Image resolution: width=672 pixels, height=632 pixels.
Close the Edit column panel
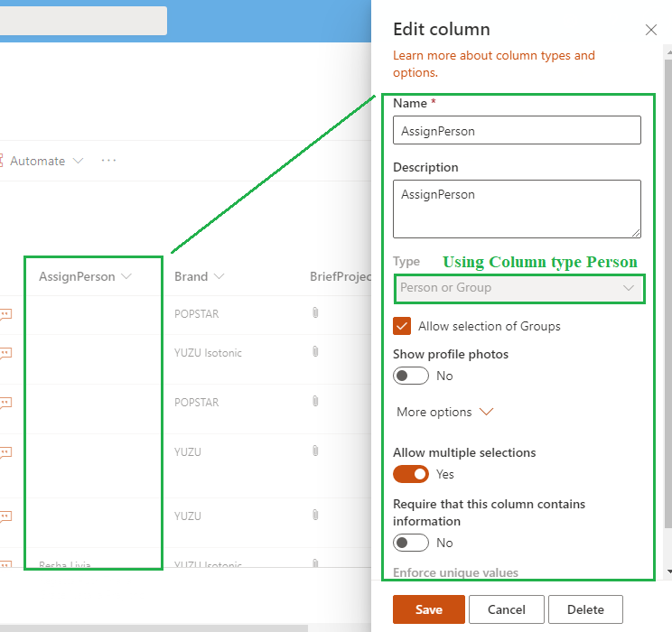click(650, 30)
